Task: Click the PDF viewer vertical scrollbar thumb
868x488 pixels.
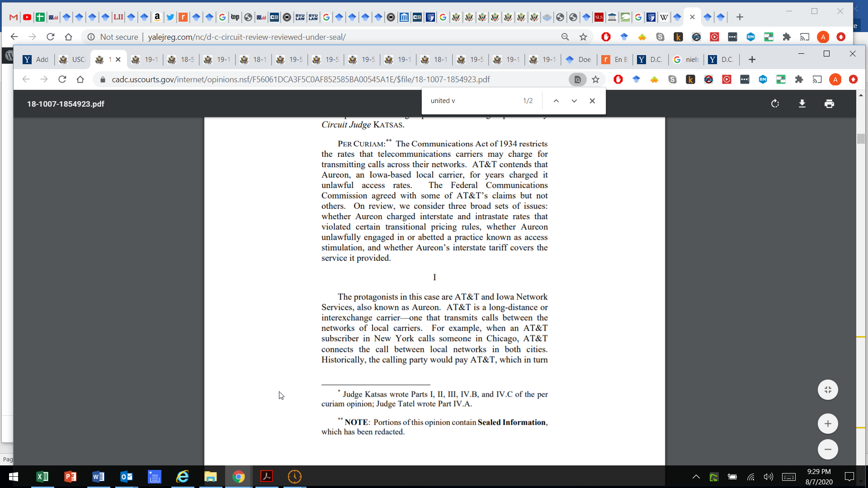Action: (x=861, y=139)
